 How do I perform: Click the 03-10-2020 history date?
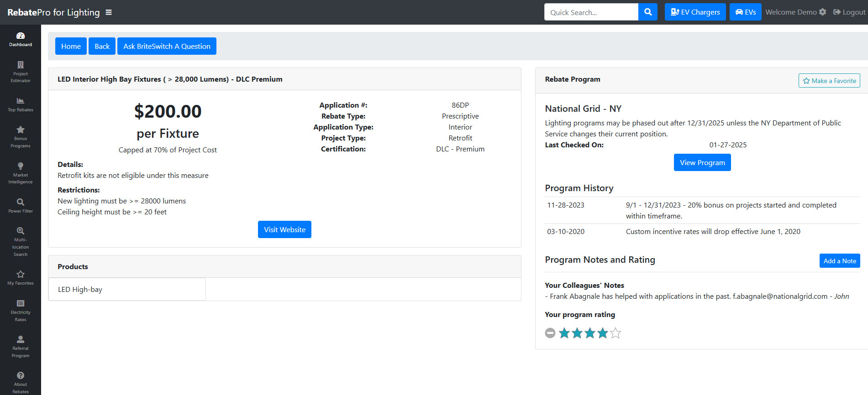tap(566, 232)
